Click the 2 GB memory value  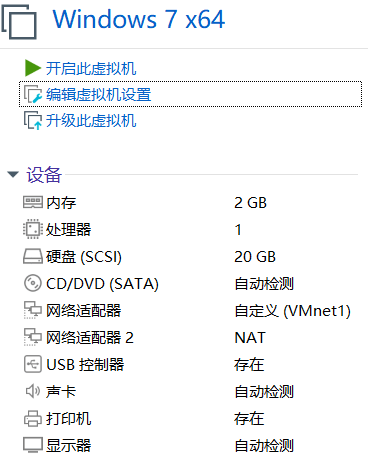click(x=250, y=203)
